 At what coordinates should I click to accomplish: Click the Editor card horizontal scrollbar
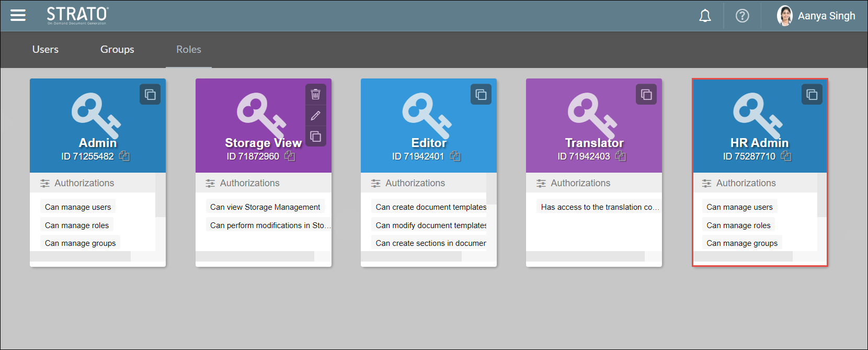click(x=411, y=256)
